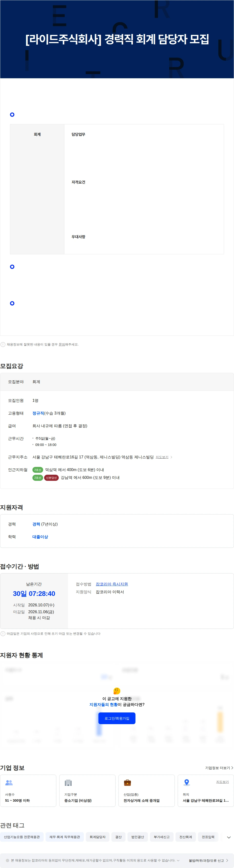
Task: Click the company type building icon
Action: tap(68, 782)
